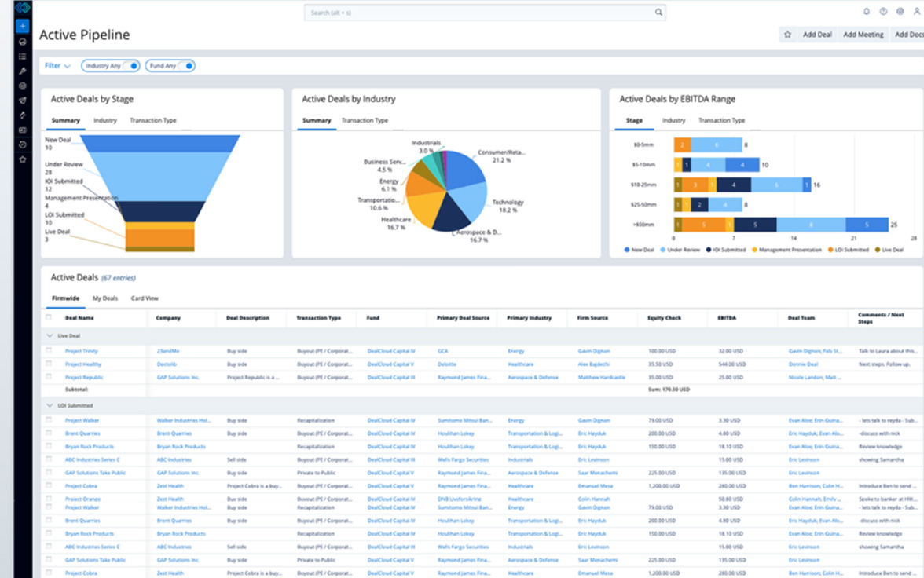Viewport: 924px width, 578px height.
Task: Open the help question mark icon
Action: 883,12
